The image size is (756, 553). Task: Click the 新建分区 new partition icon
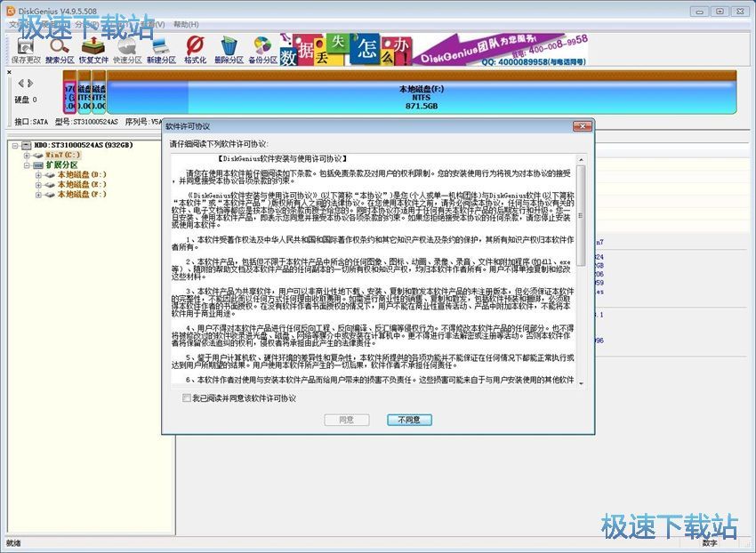coord(161,50)
